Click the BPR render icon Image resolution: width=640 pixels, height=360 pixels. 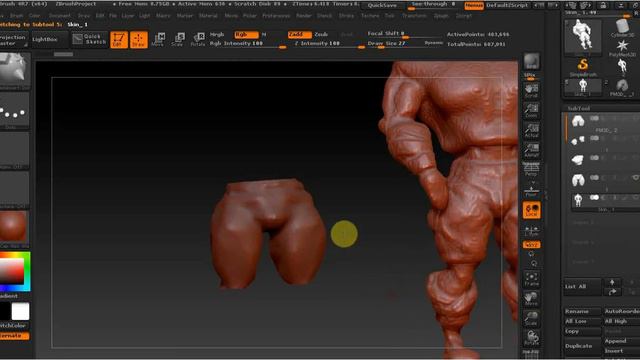pyautogui.click(x=531, y=62)
